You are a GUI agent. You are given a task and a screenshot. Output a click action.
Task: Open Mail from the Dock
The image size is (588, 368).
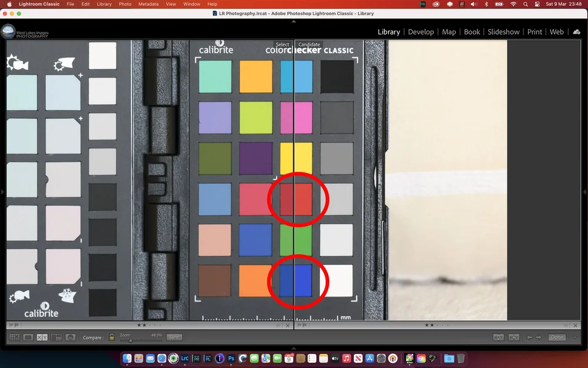tap(150, 358)
